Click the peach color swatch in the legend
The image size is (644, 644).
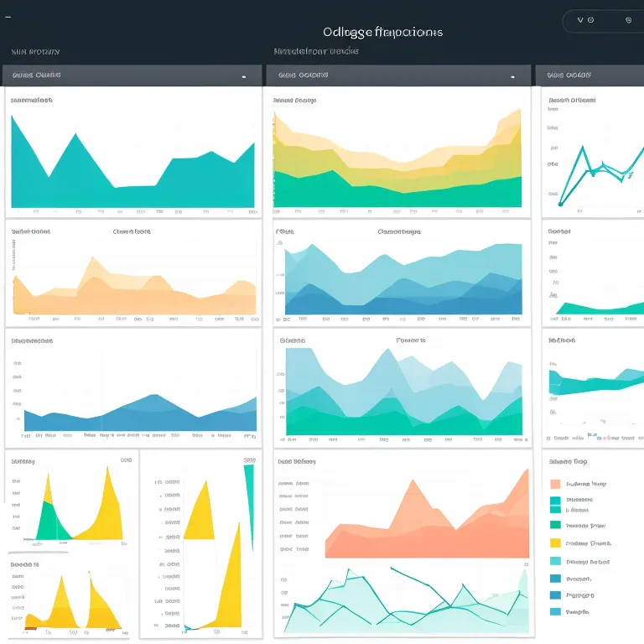click(x=555, y=484)
